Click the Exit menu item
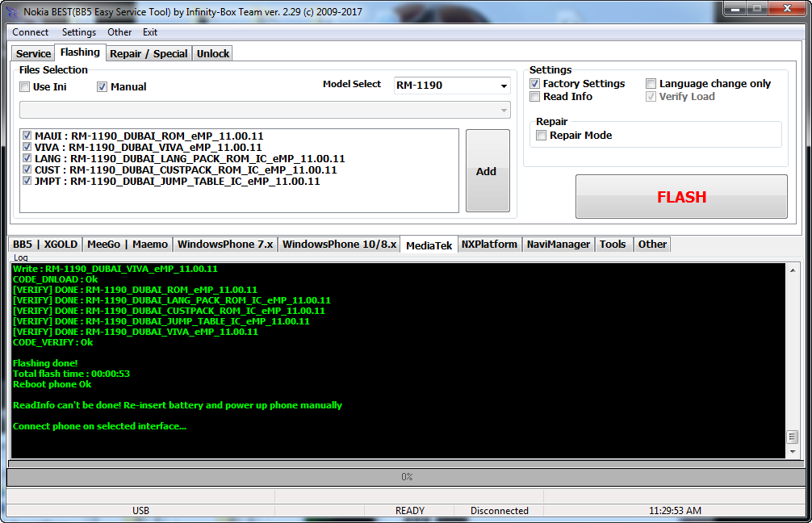 150,32
